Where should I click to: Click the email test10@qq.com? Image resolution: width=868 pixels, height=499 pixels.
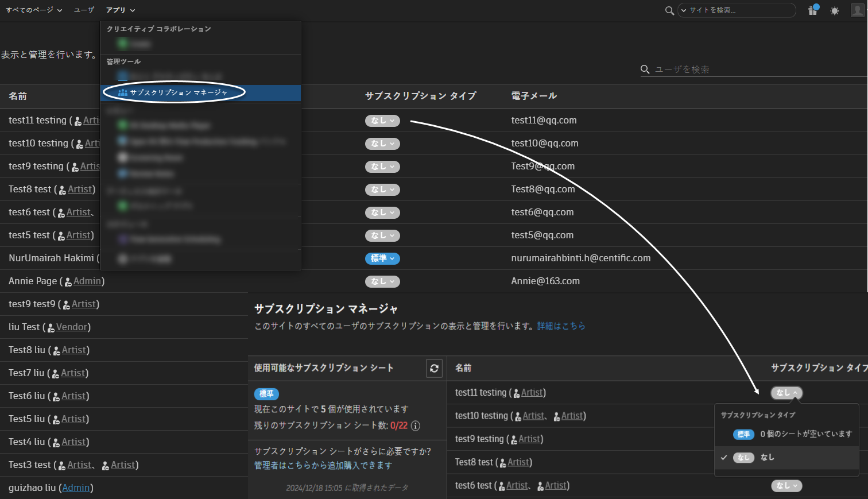click(x=545, y=144)
